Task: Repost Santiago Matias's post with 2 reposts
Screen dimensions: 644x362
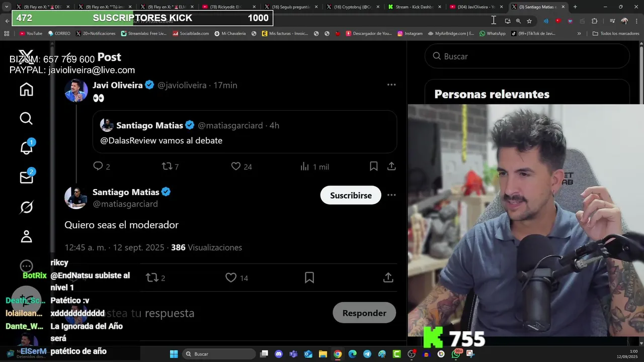Action: (155, 278)
